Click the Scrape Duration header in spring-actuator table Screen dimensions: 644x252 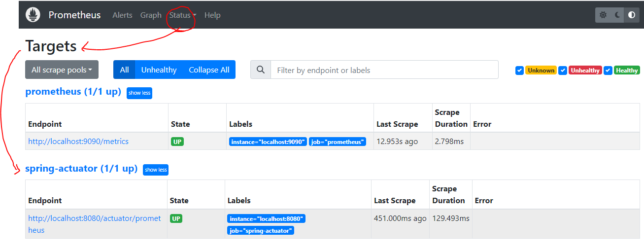(448, 194)
